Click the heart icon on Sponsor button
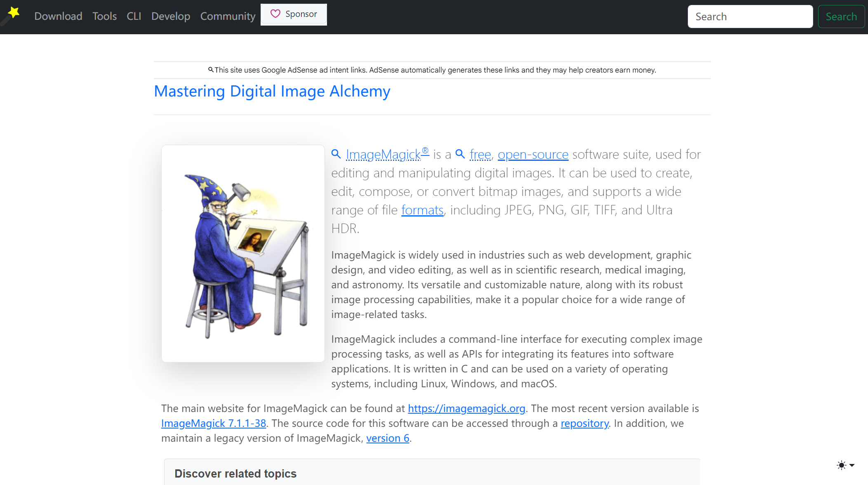 click(x=275, y=14)
